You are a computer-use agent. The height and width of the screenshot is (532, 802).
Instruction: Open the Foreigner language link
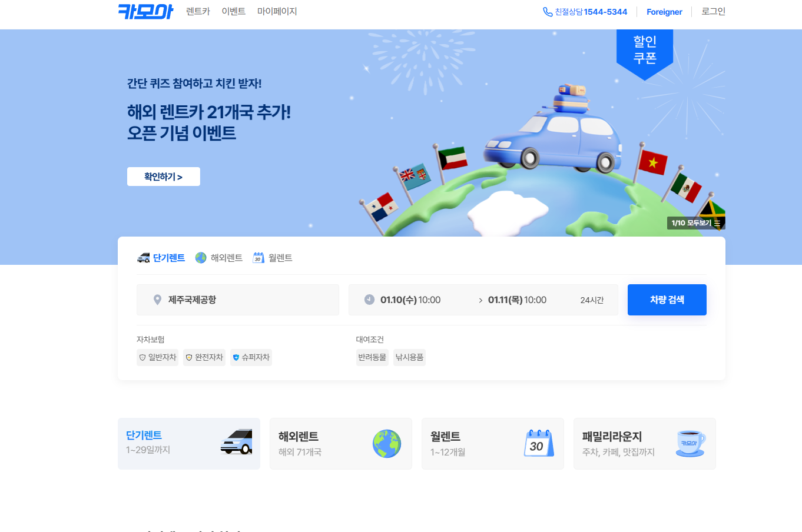point(664,11)
